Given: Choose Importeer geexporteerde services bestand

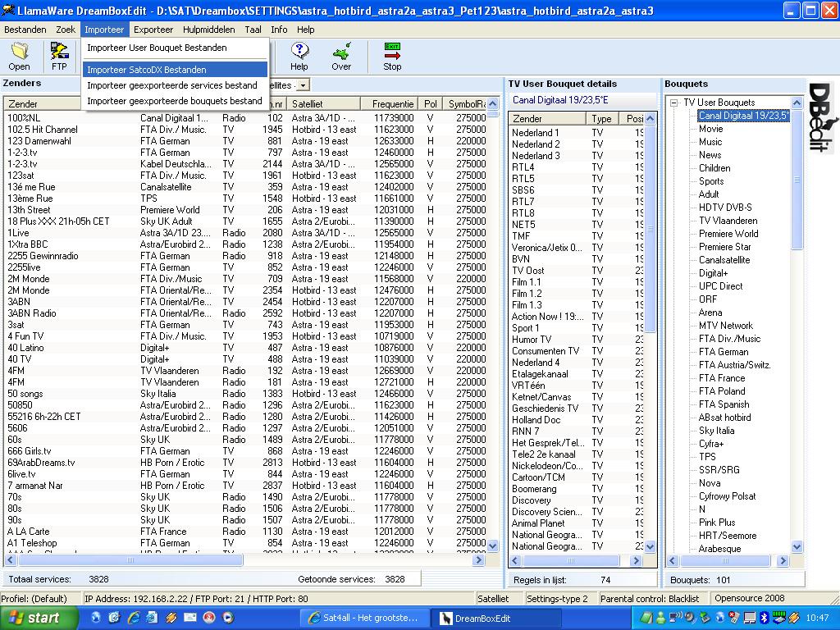Looking at the screenshot, I should 175,85.
